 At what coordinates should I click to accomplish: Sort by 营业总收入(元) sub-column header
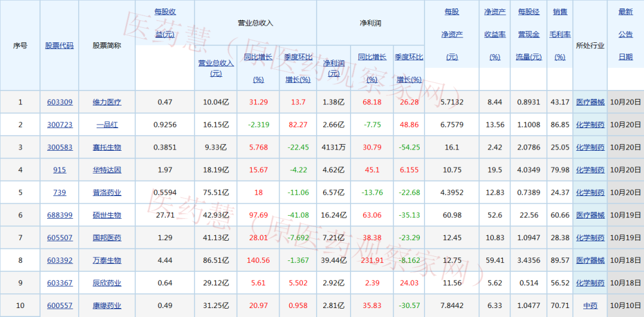[x=216, y=68]
